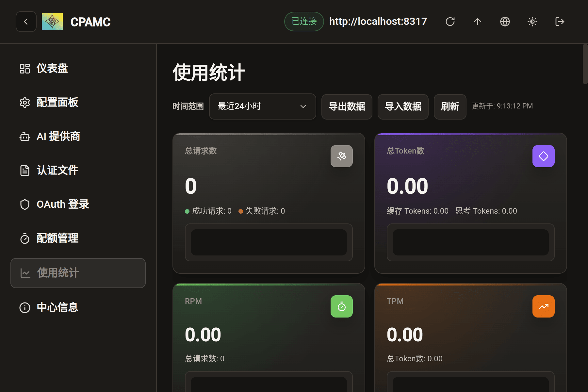This screenshot has width=588, height=392.
Task: Open the language globe icon
Action: pos(505,22)
